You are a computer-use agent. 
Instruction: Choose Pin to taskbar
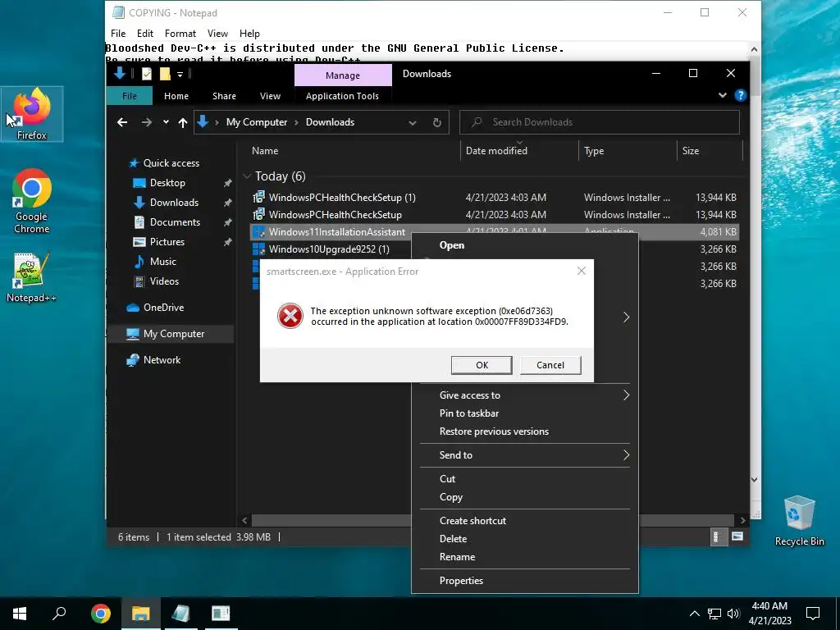pyautogui.click(x=525, y=413)
